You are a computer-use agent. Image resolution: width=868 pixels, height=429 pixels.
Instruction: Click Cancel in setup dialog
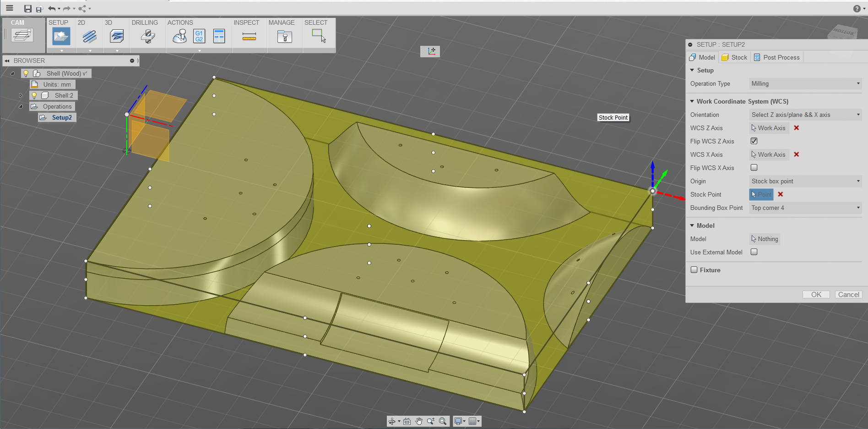pyautogui.click(x=848, y=294)
